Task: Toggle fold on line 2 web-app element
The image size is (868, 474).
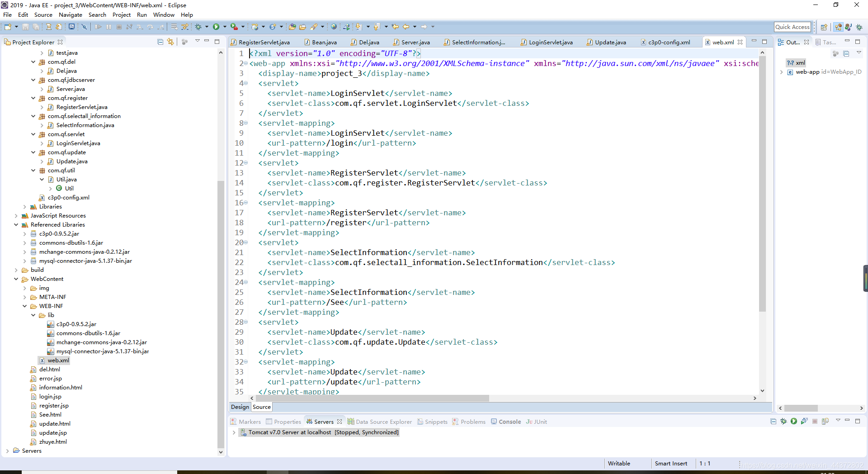Action: (x=246, y=63)
